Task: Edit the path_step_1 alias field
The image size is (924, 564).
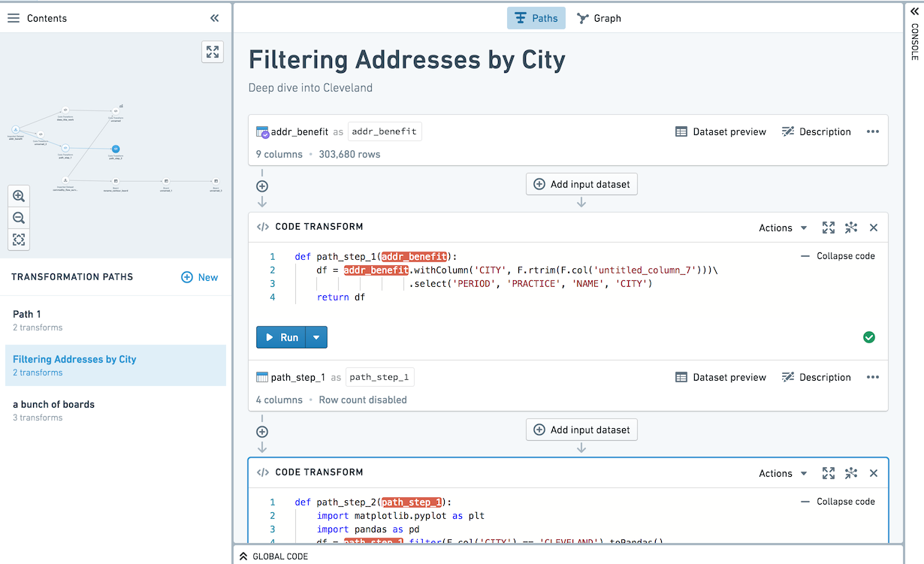Action: coord(380,377)
